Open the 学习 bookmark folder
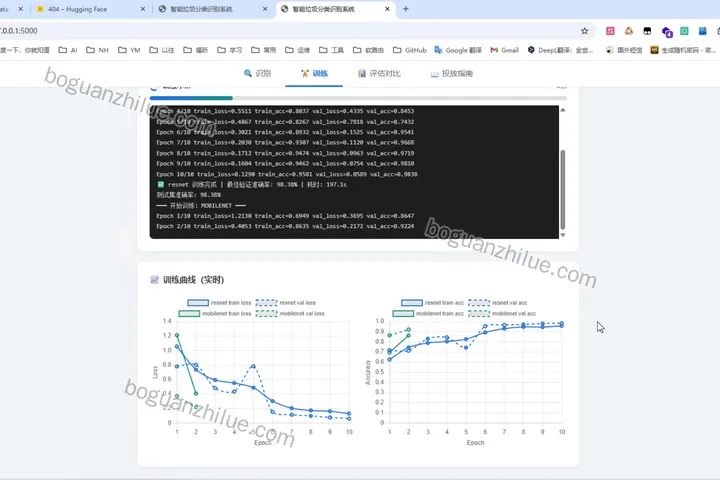The image size is (720, 480). coord(229,50)
